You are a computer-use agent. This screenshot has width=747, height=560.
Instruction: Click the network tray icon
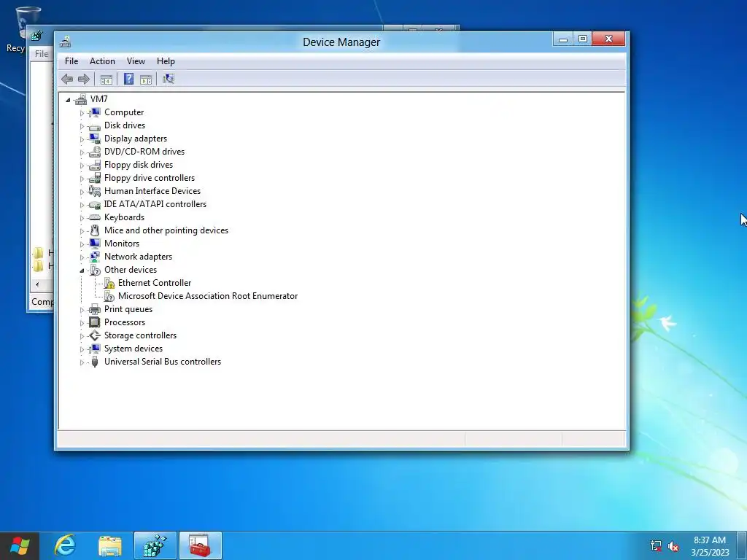[656, 546]
